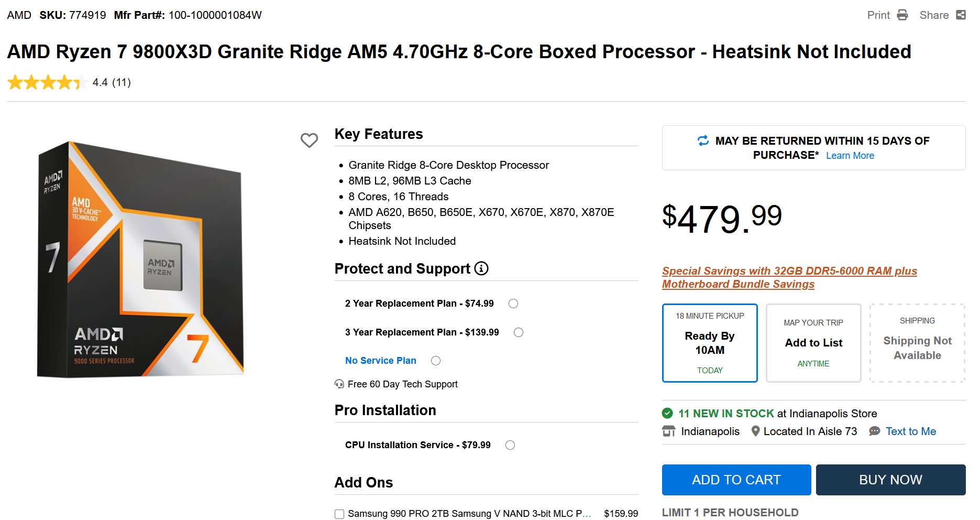
Task: Click the Share icon
Action: pyautogui.click(x=961, y=15)
